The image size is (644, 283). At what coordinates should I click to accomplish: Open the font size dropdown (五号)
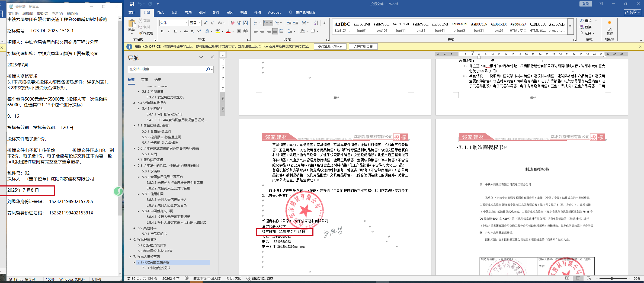click(200, 23)
